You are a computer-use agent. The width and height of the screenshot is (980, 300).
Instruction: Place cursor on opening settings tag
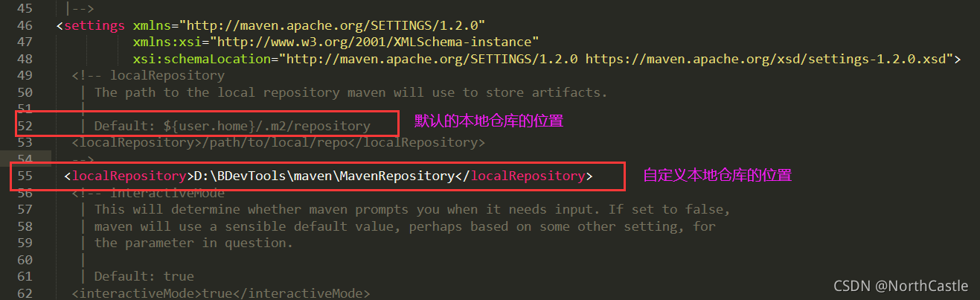tap(91, 26)
